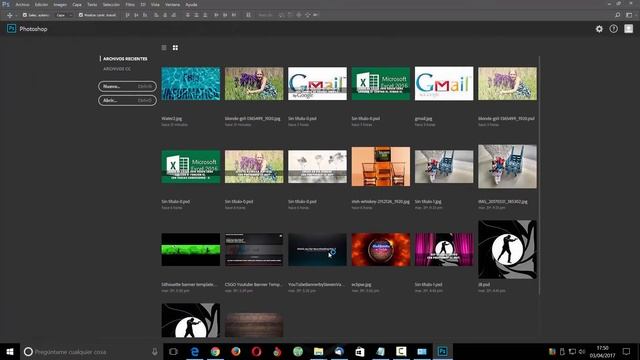Open the CSGO Youtube Banner thumbnail
The height and width of the screenshot is (360, 640).
254,249
